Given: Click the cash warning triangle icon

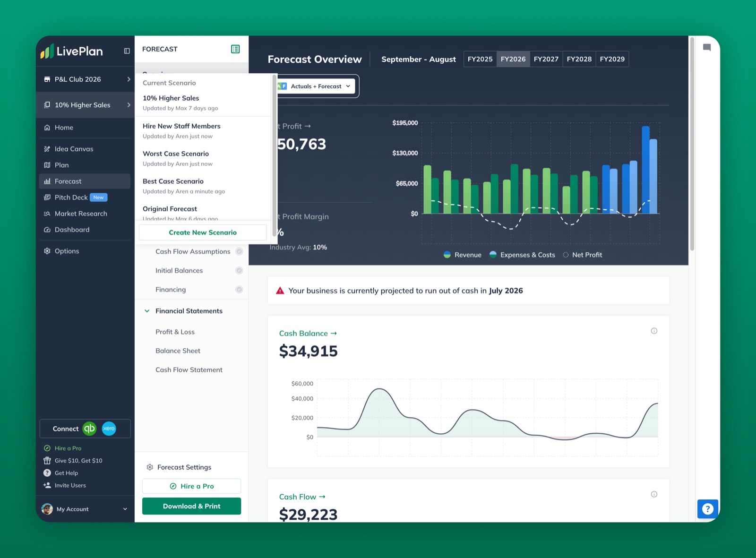Looking at the screenshot, I should [280, 291].
